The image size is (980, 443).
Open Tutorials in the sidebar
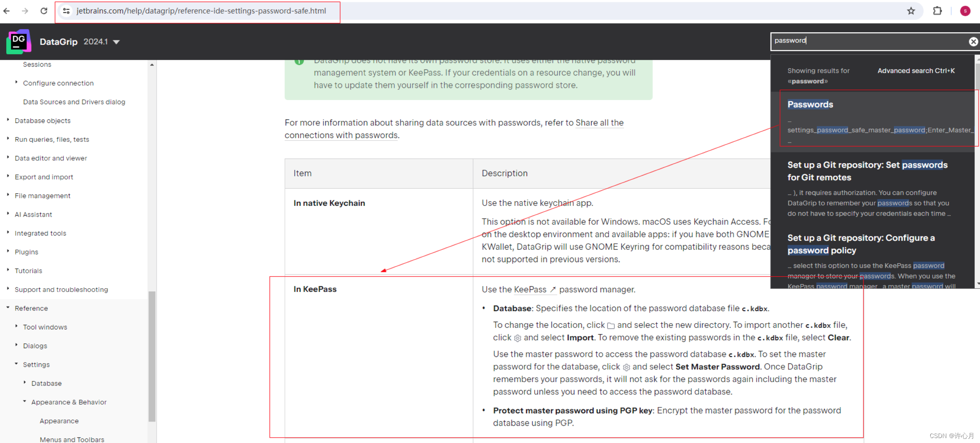pos(28,271)
